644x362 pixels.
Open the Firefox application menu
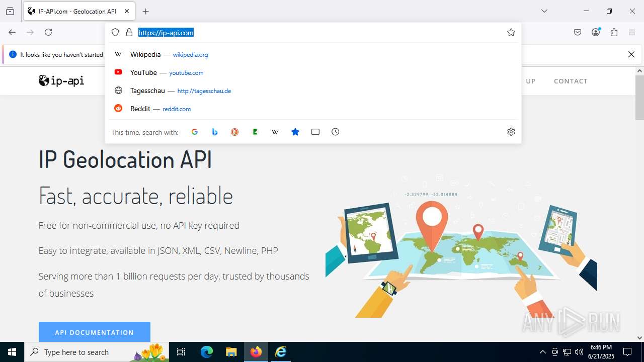coord(632,32)
